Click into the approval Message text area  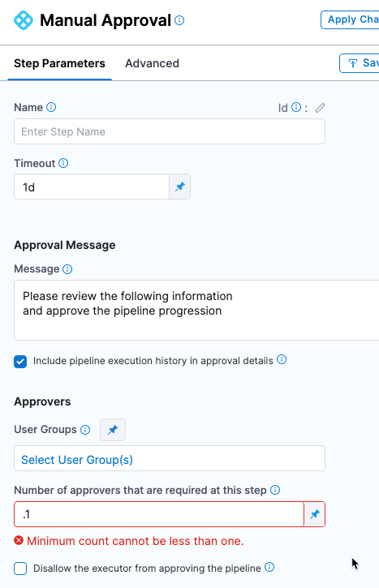196,310
